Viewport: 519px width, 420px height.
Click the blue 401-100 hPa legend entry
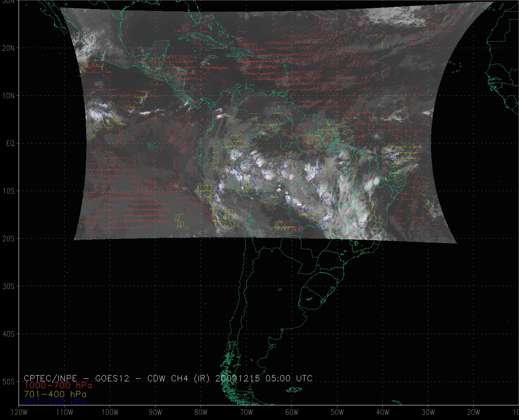(55, 402)
